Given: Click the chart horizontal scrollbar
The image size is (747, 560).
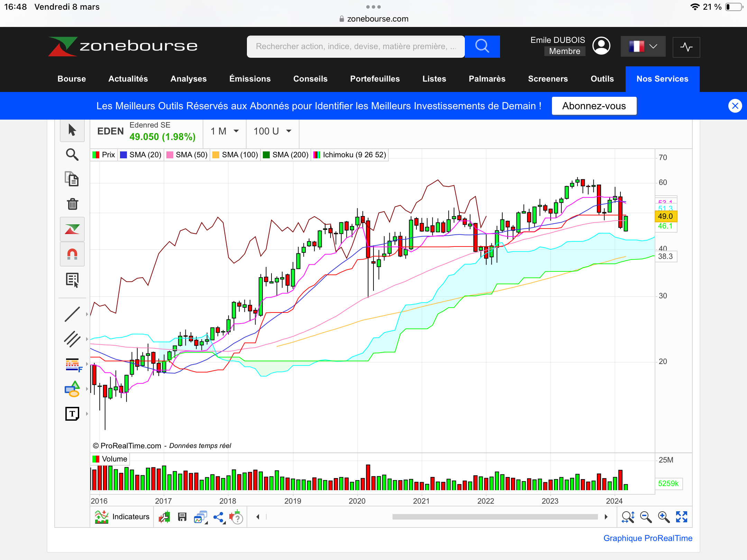Looking at the screenshot, I should coord(495,517).
